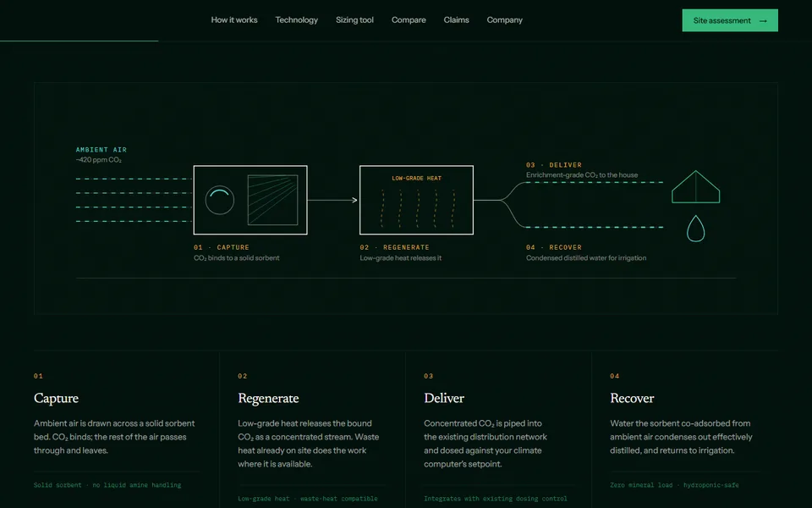This screenshot has width=812, height=508.
Task: Click the wavy heat lines in the regenerate box
Action: coord(418,208)
